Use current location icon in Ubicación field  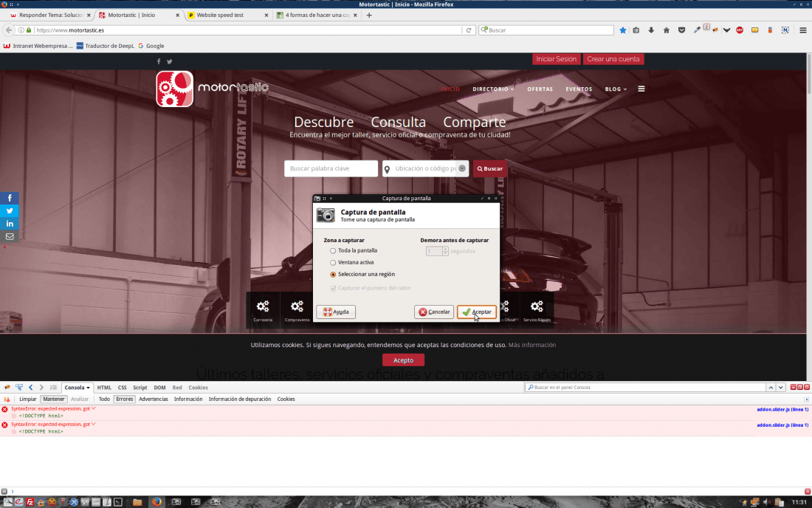462,168
